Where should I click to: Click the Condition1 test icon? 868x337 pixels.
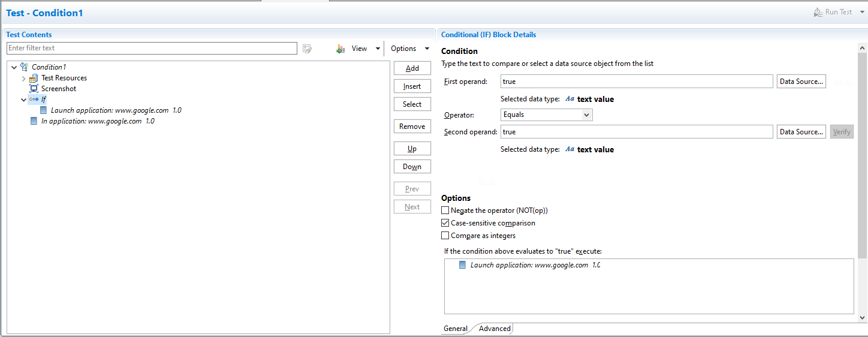tap(25, 67)
